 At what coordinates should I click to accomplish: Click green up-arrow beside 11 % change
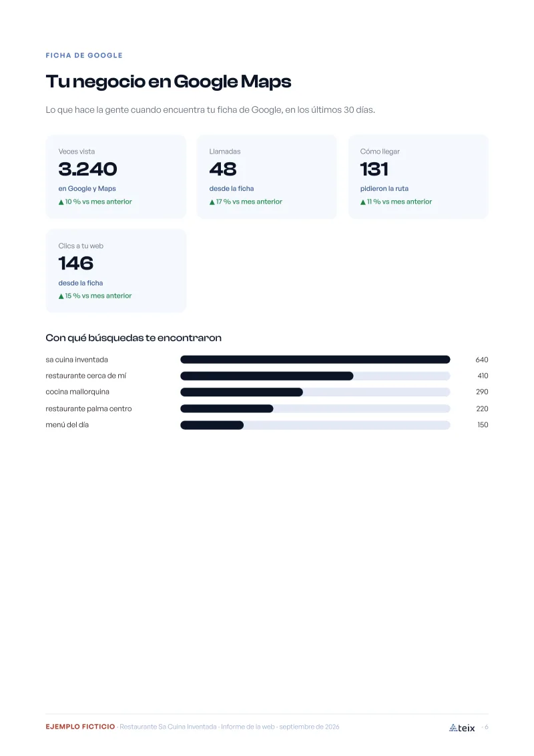[363, 202]
